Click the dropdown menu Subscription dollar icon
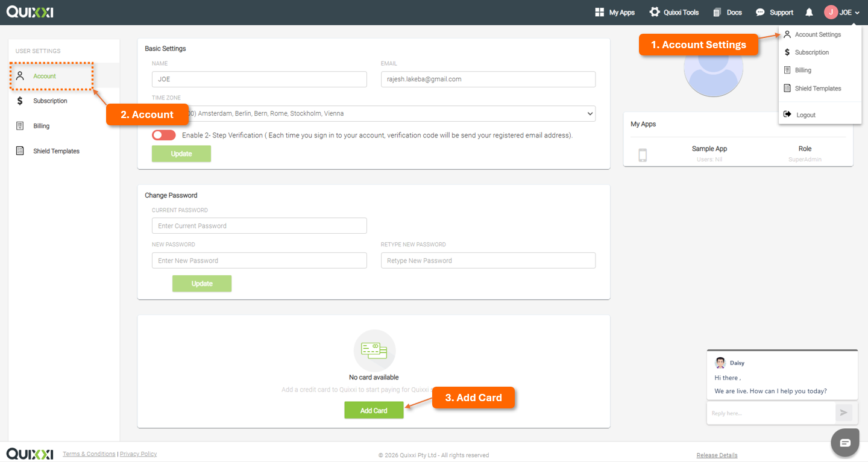This screenshot has width=868, height=462. point(787,52)
